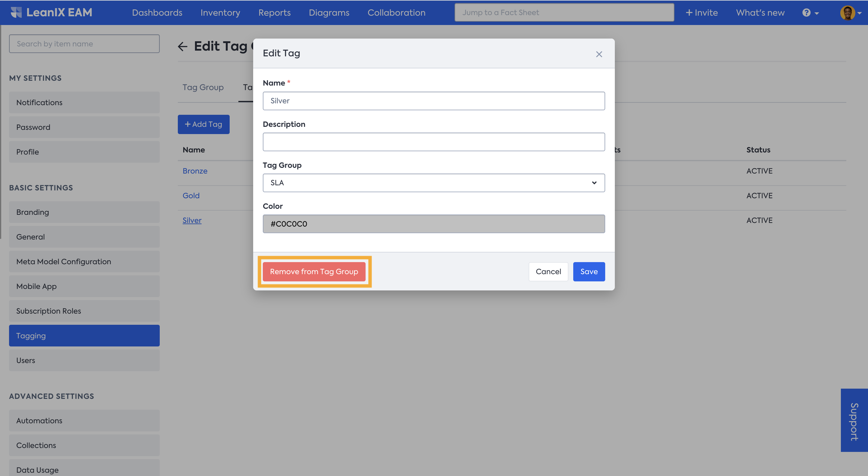Open the Dashboards menu

pyautogui.click(x=157, y=13)
